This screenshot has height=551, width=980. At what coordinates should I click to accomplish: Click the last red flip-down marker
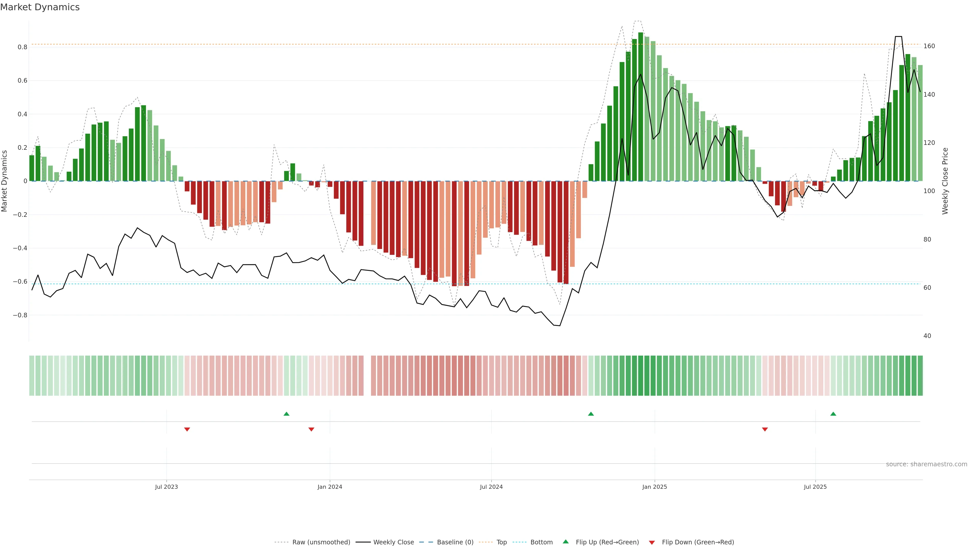point(765,429)
